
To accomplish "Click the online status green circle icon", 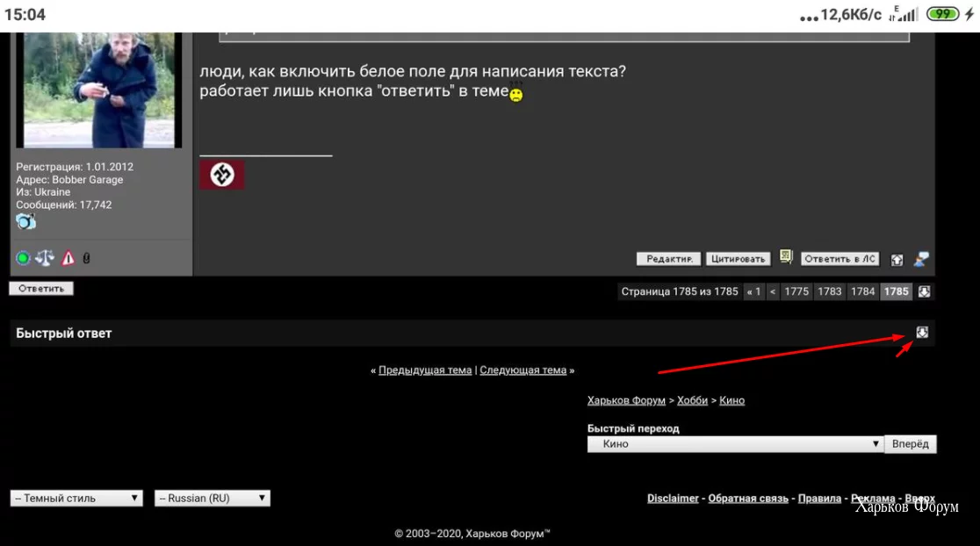I will click(23, 258).
